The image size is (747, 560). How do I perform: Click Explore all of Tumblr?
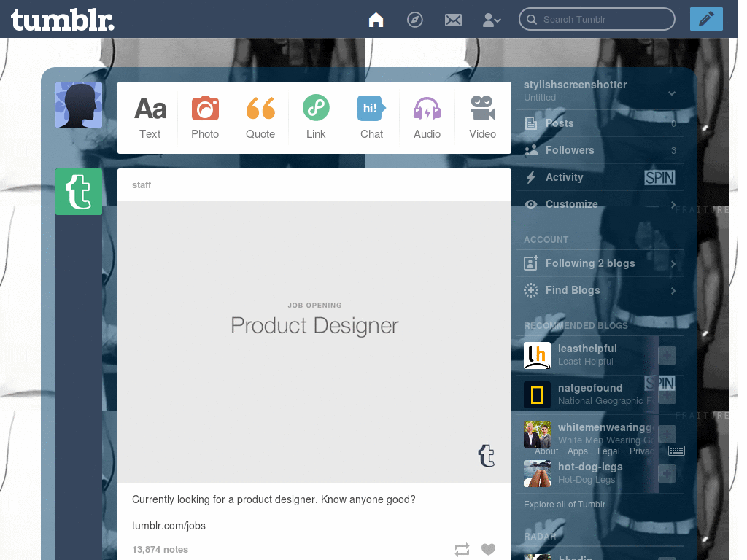click(565, 505)
